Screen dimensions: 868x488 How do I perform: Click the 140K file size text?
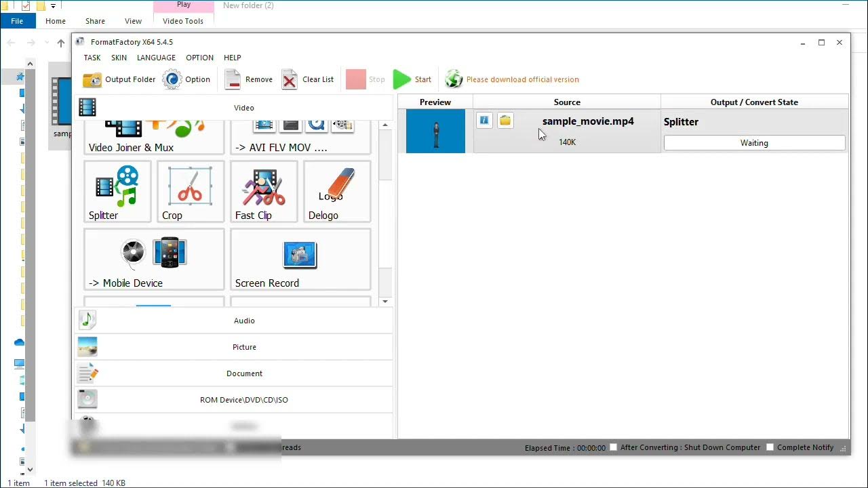coord(567,142)
